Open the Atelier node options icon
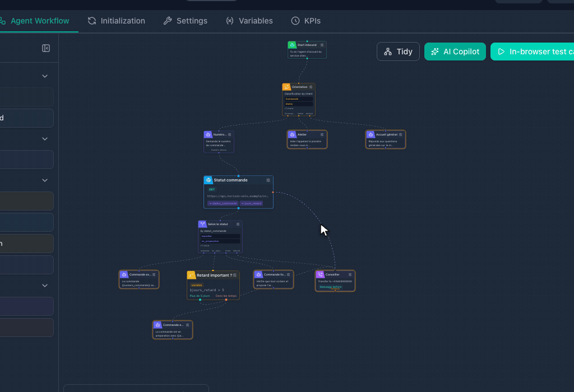This screenshot has width=574, height=392. 322,134
